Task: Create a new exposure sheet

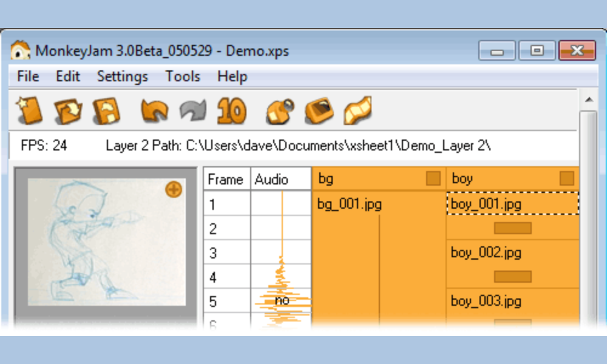Action: [29, 110]
